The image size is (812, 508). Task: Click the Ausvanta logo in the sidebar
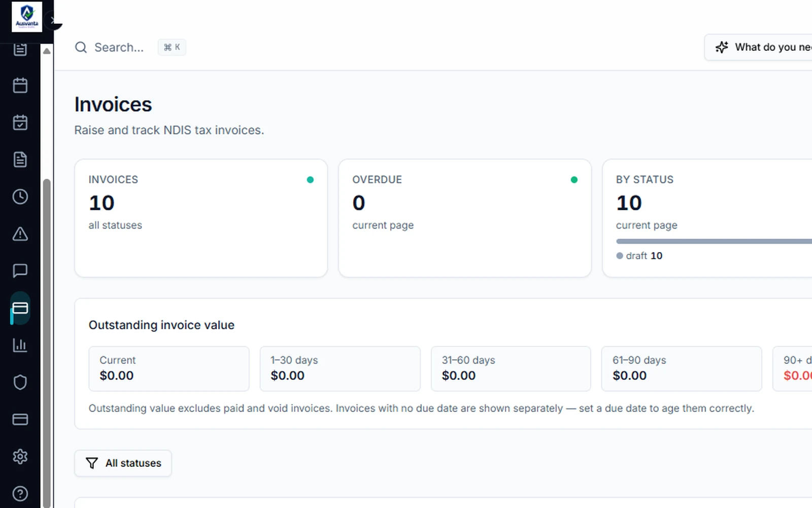point(27,16)
